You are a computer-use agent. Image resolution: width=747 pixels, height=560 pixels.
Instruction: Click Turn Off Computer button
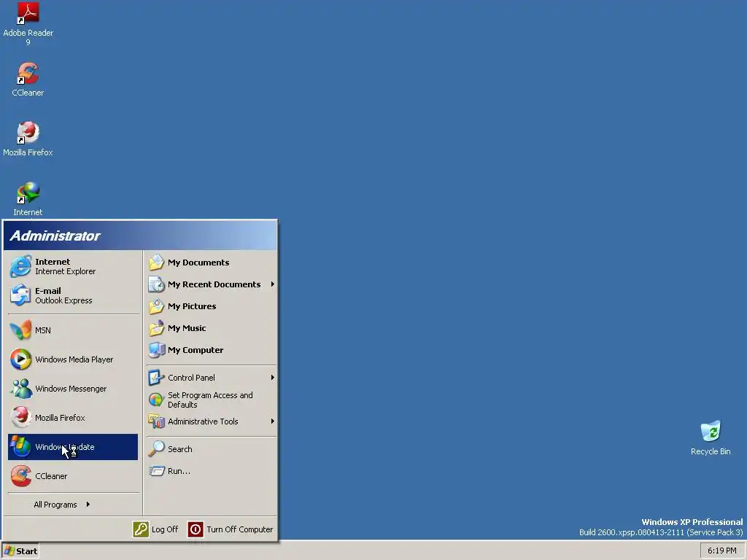click(x=231, y=529)
